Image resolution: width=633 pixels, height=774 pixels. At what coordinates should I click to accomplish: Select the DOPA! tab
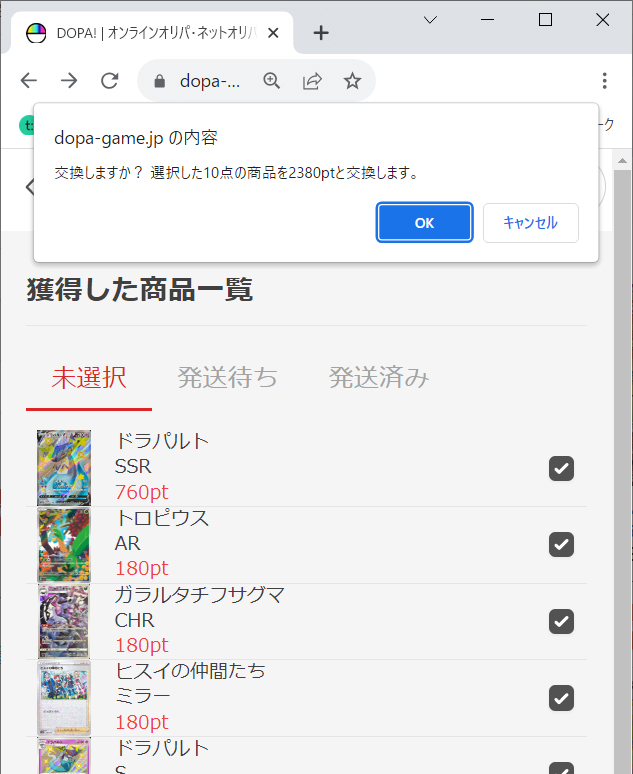(x=152, y=33)
